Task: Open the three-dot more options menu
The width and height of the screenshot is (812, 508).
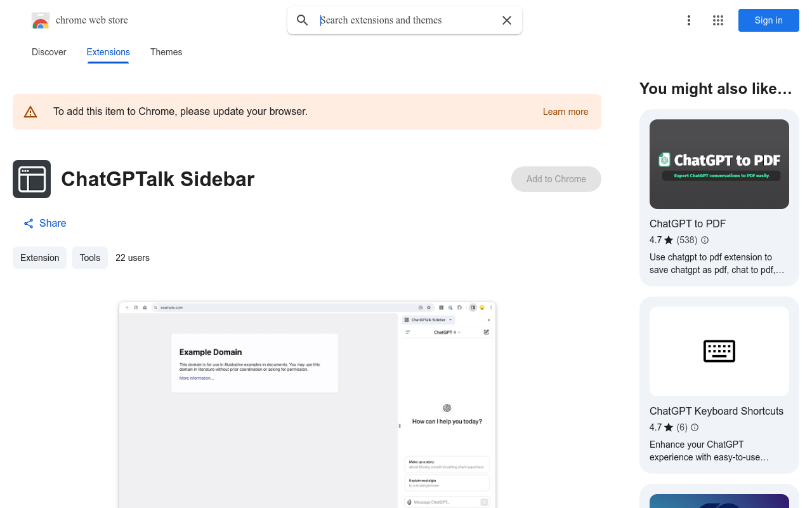Action: pyautogui.click(x=689, y=20)
